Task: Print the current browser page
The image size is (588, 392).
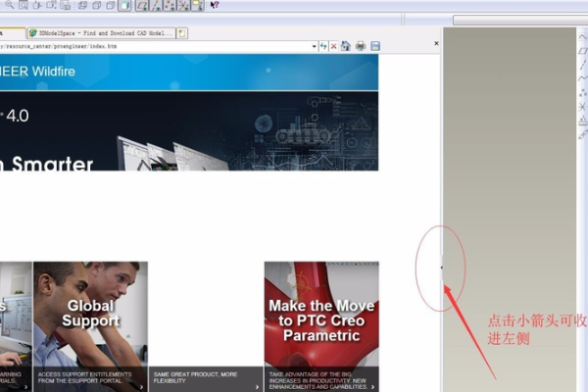Action: pos(361,46)
